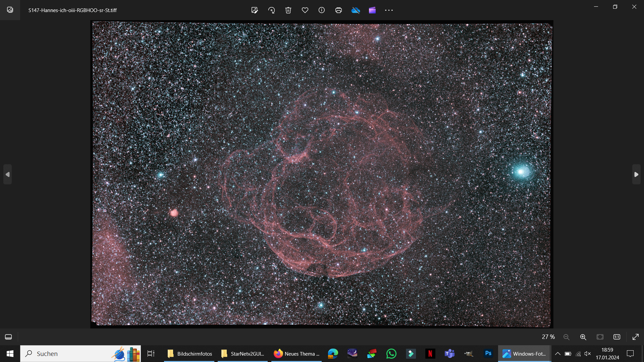The height and width of the screenshot is (362, 644).
Task: Switch to the Bildschirmfotos taskbar window
Action: pyautogui.click(x=189, y=354)
